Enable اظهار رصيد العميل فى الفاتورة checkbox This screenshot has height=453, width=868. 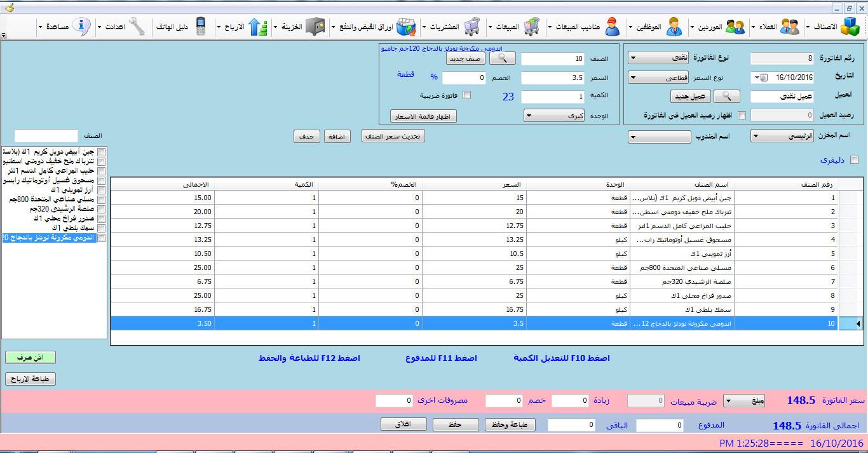point(741,116)
